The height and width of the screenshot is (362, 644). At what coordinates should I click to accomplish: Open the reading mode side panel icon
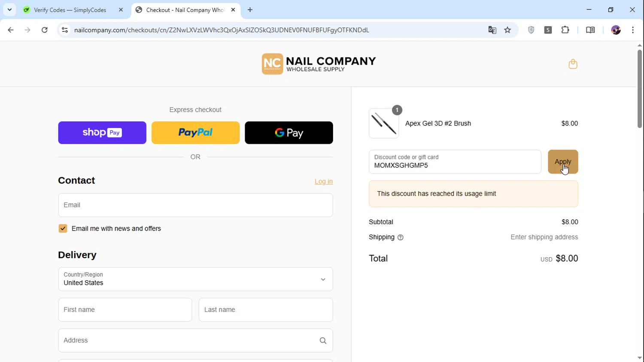tap(590, 30)
